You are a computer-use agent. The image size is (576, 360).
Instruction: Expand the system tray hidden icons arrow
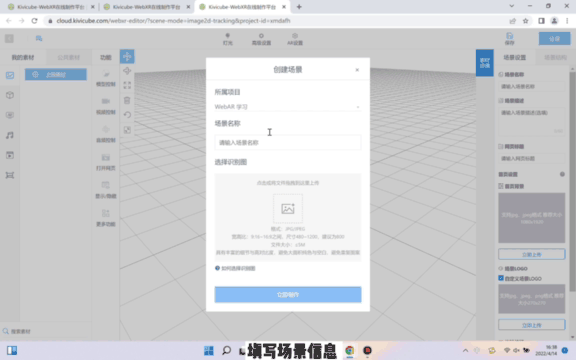(x=465, y=350)
